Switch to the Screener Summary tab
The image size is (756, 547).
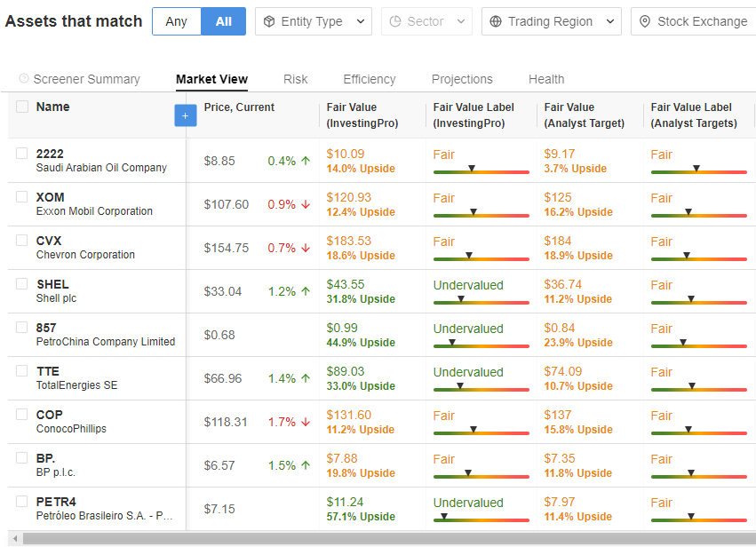[86, 79]
